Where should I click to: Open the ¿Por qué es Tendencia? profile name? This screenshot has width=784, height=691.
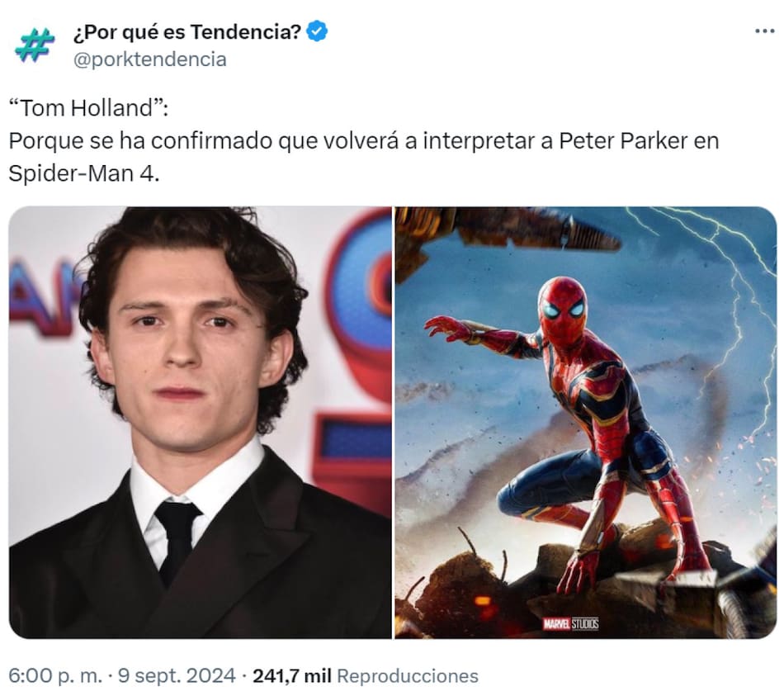pyautogui.click(x=187, y=32)
